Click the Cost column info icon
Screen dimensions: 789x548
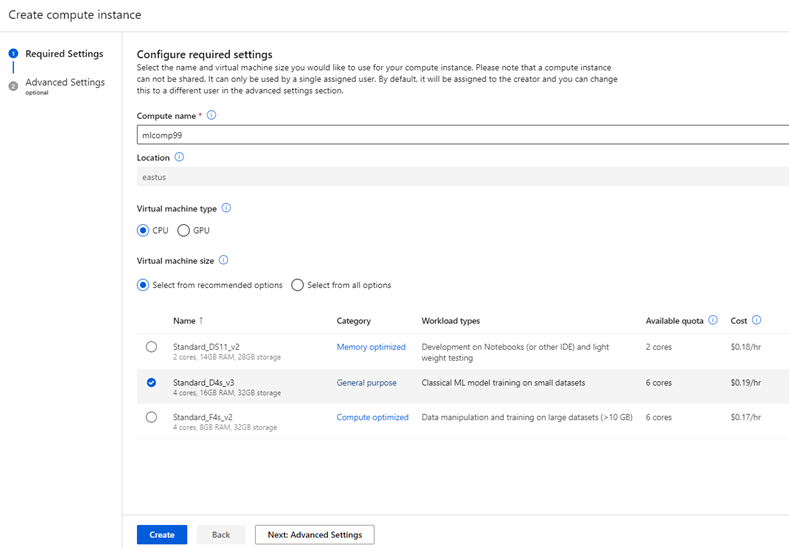tap(756, 321)
